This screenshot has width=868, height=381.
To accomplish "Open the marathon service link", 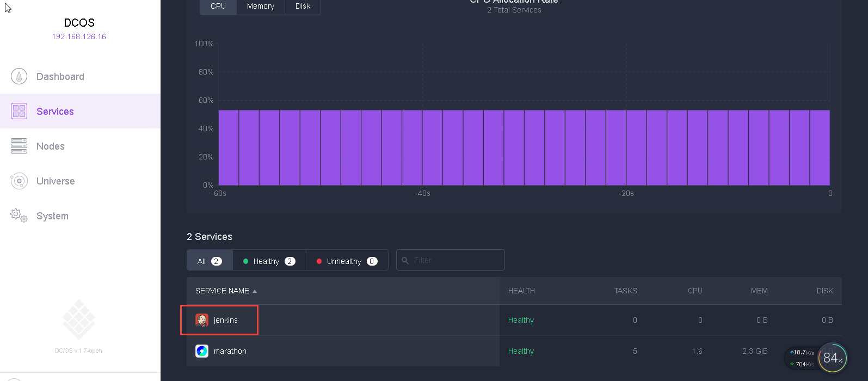I will (x=230, y=351).
